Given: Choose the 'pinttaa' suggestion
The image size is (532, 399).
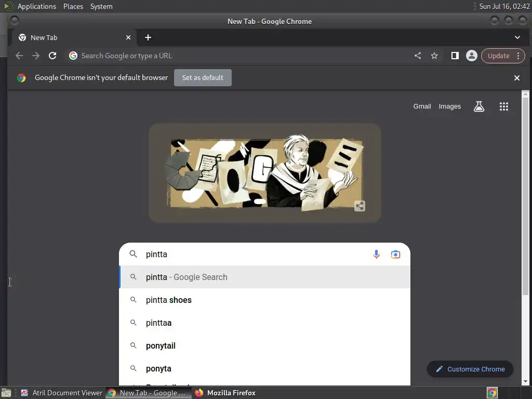Looking at the screenshot, I should (264, 323).
